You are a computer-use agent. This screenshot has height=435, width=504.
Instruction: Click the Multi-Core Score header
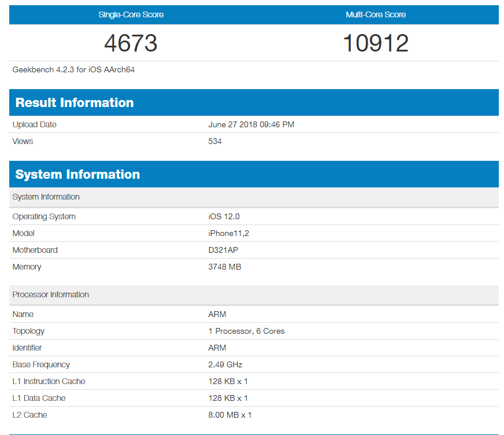tap(376, 14)
